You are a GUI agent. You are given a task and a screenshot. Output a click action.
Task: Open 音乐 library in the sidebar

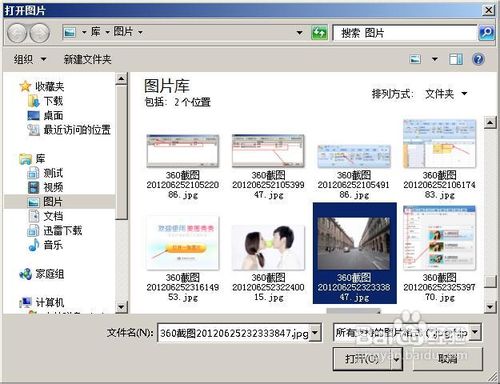[x=45, y=245]
